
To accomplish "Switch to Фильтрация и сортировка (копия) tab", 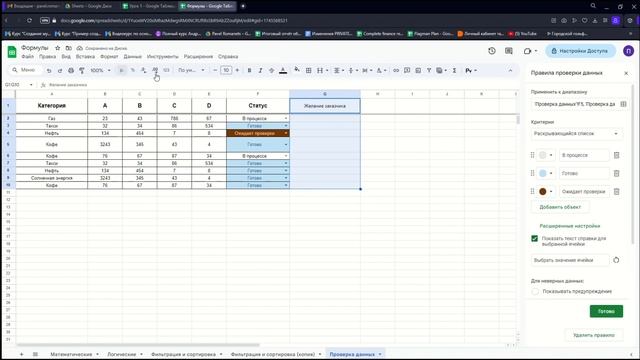I will pos(273,354).
